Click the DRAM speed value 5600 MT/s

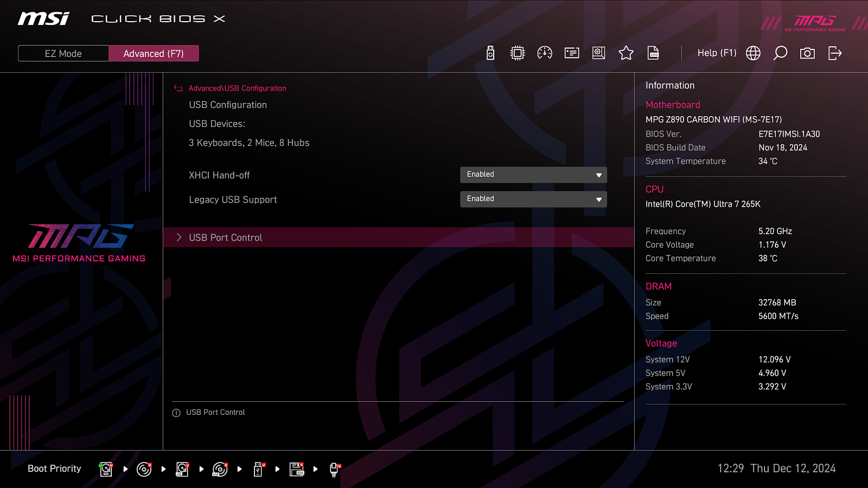[778, 316]
